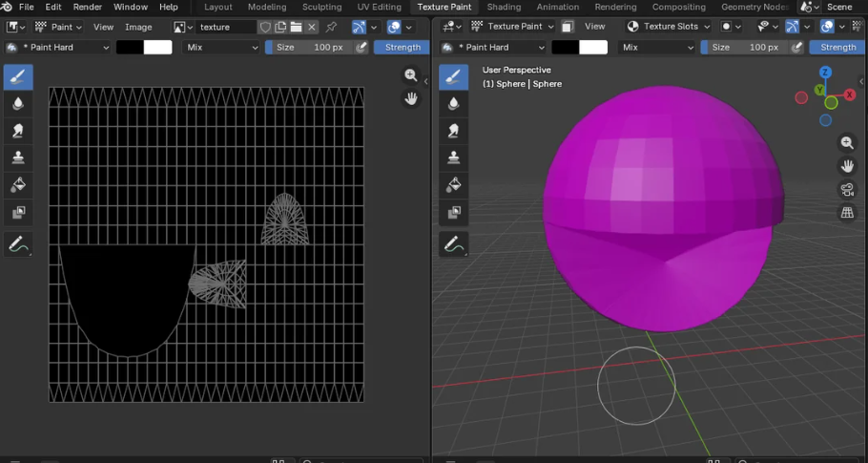Click the Strength button in the image editor header
Viewport: 868px width, 463px height.
[x=402, y=47]
